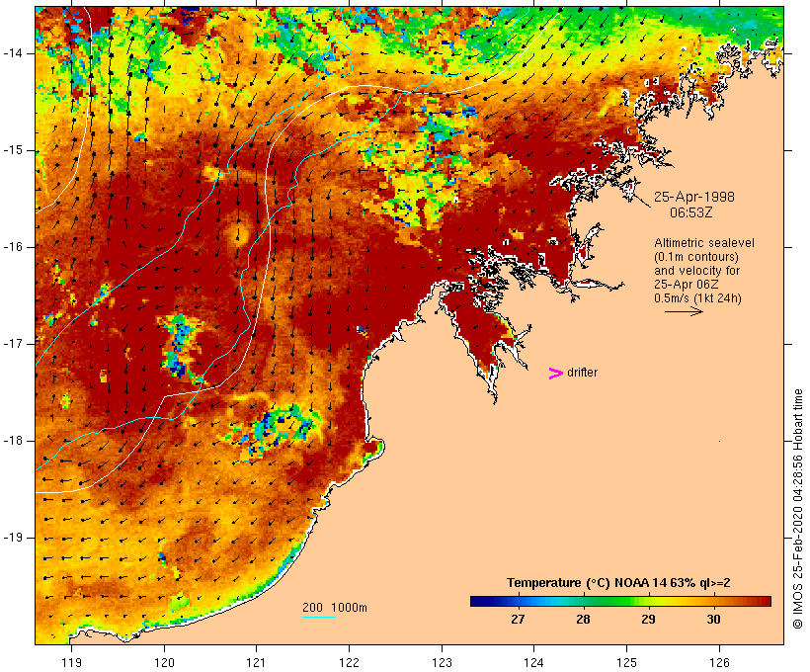Image resolution: width=810 pixels, height=672 pixels.
Task: Click the 27 value on temperature scale
Action: click(x=518, y=619)
